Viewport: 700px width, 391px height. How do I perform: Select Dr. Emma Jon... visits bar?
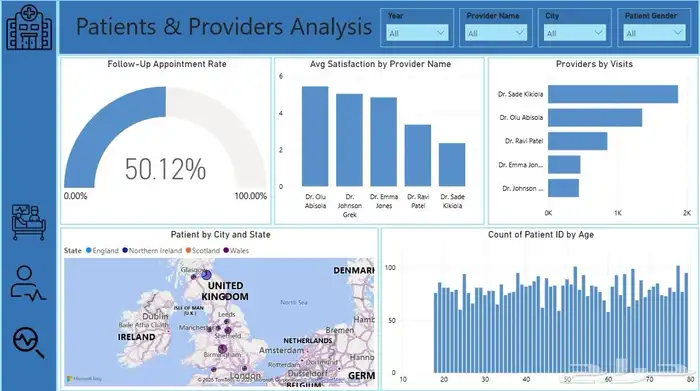pyautogui.click(x=564, y=165)
